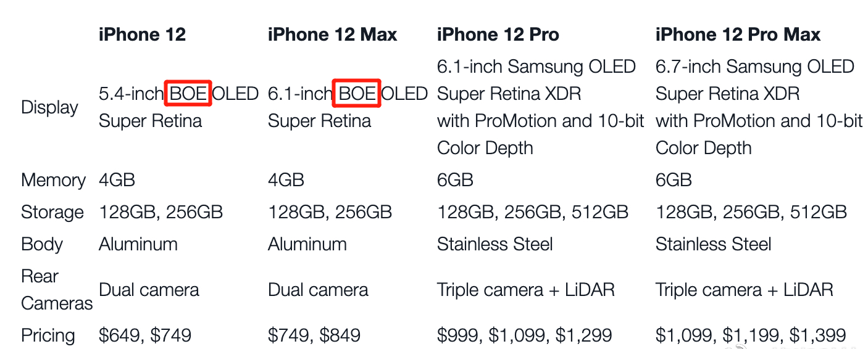The height and width of the screenshot is (349, 868).
Task: Click the Memory row label
Action: coord(53,180)
